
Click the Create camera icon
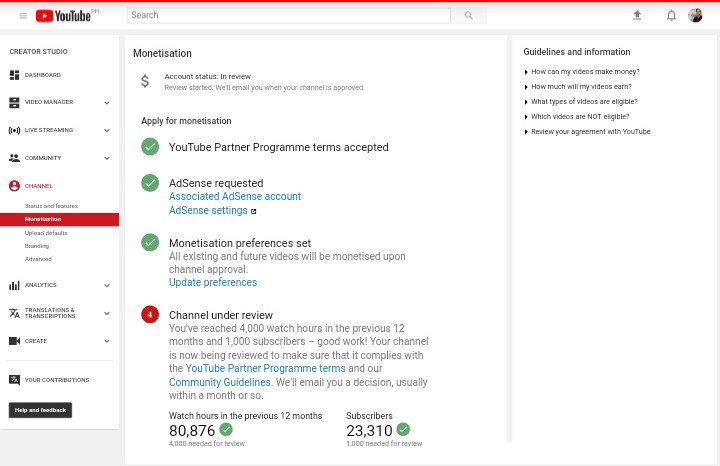tap(14, 341)
